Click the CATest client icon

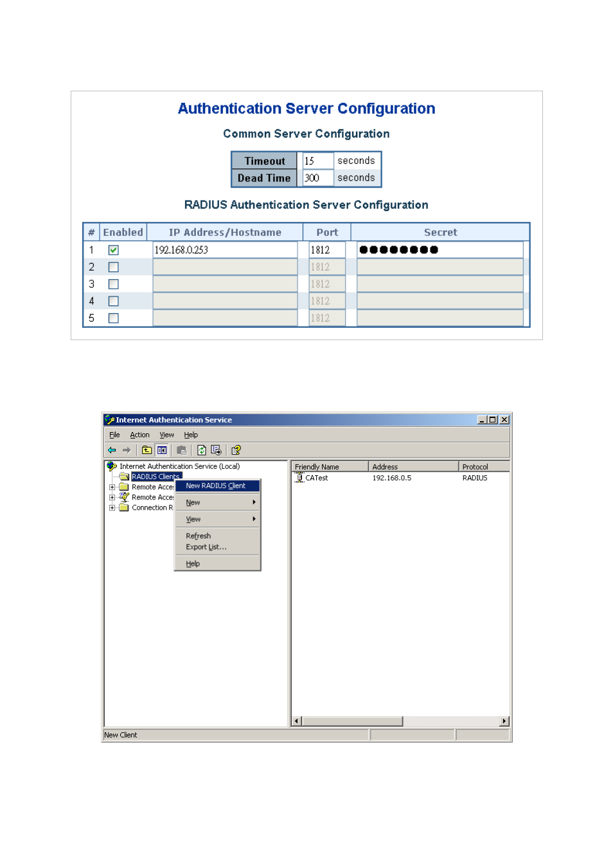click(x=299, y=478)
